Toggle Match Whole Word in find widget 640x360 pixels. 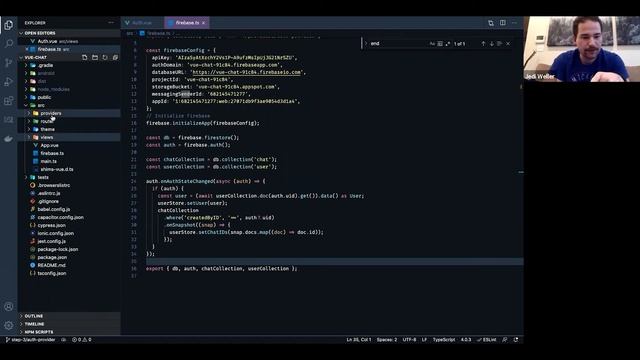[x=440, y=44]
